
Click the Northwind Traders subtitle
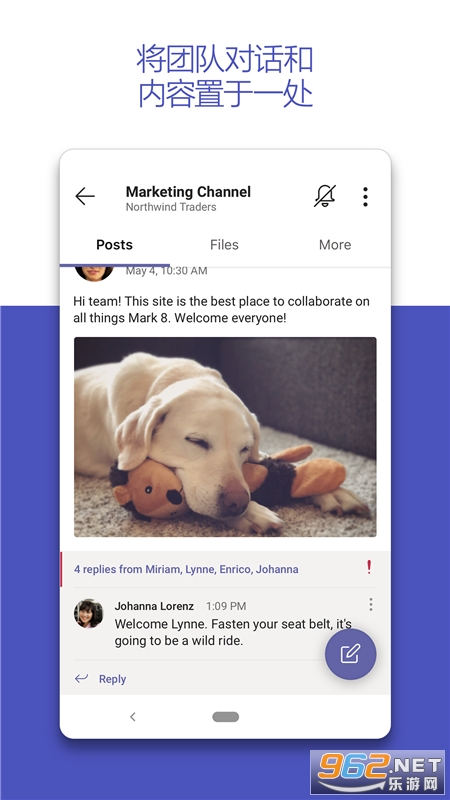pos(171,207)
